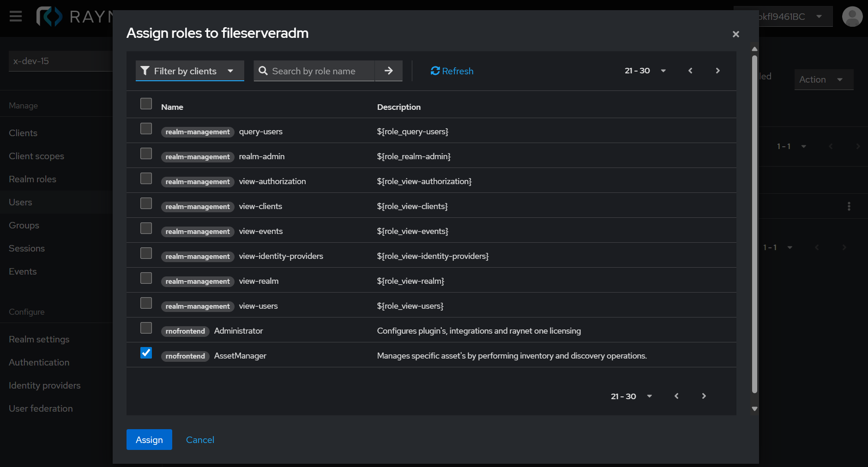This screenshot has height=467, width=868.
Task: Click the Assign button
Action: [x=149, y=439]
